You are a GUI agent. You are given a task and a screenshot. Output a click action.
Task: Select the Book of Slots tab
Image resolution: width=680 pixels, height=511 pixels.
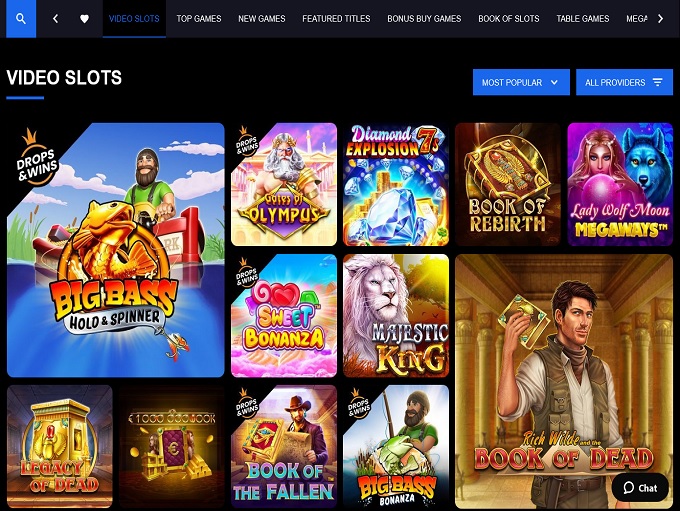509,19
